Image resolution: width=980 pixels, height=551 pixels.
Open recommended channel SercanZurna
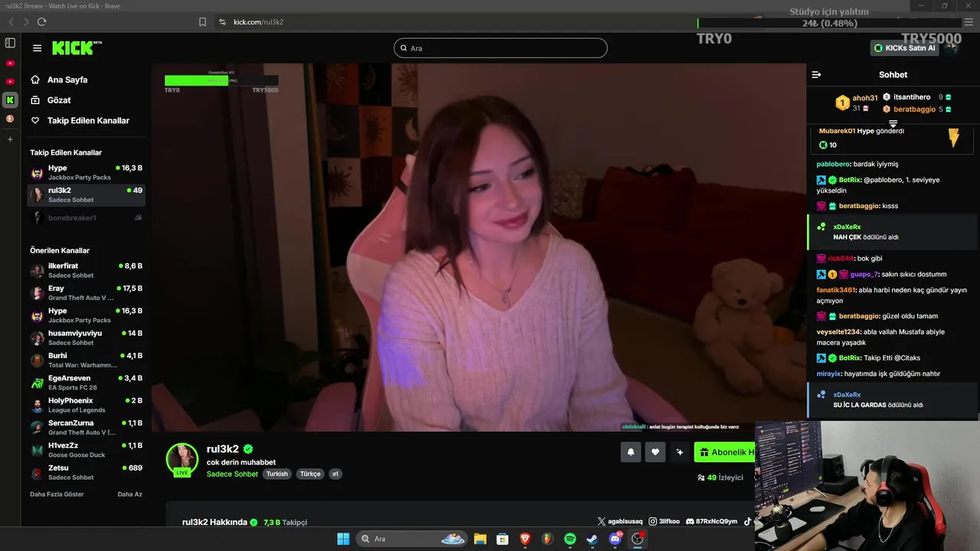click(86, 427)
